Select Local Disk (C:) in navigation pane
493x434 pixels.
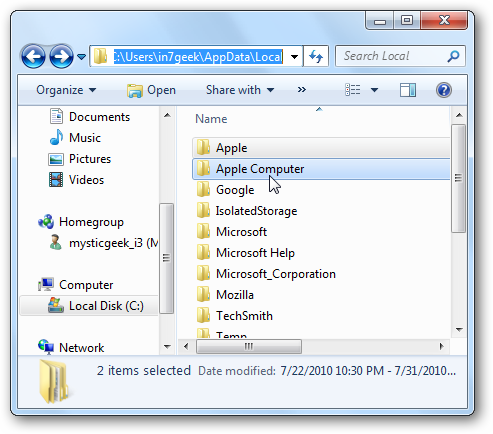point(89,306)
